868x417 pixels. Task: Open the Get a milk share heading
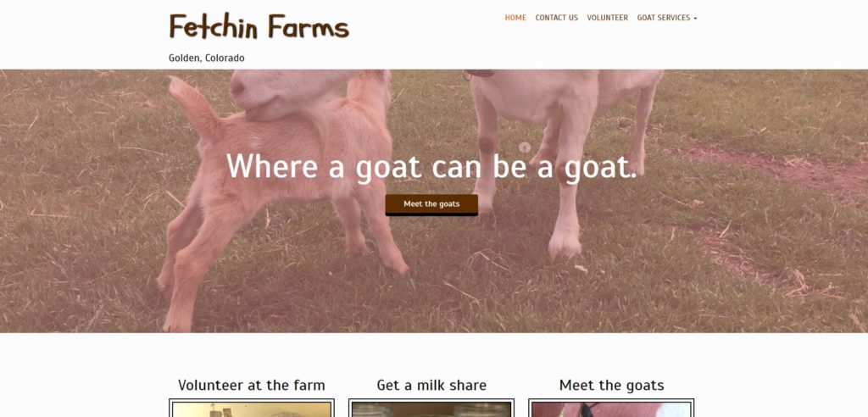[x=431, y=385]
